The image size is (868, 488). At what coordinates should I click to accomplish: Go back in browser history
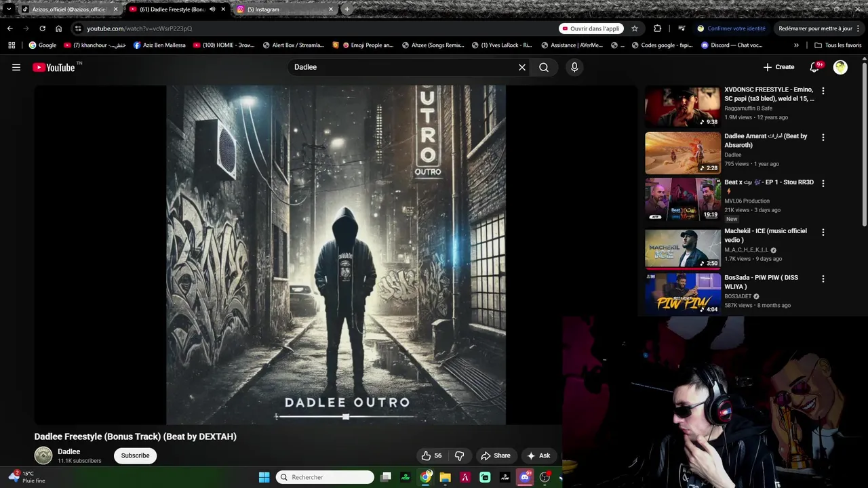[9, 28]
